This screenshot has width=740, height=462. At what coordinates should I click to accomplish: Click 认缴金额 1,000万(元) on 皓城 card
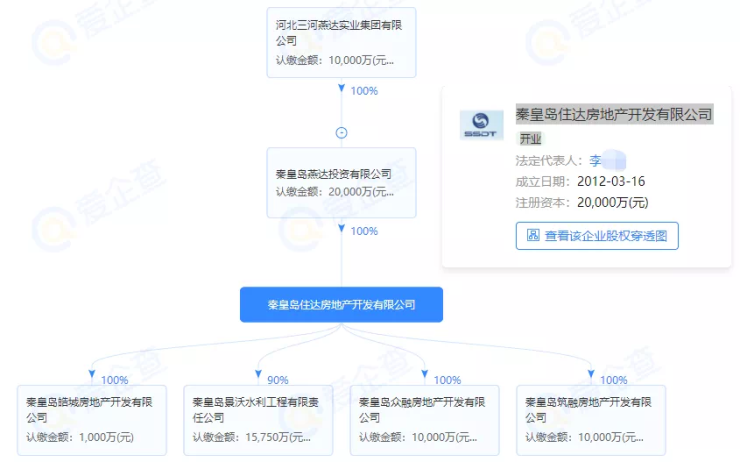pyautogui.click(x=80, y=437)
